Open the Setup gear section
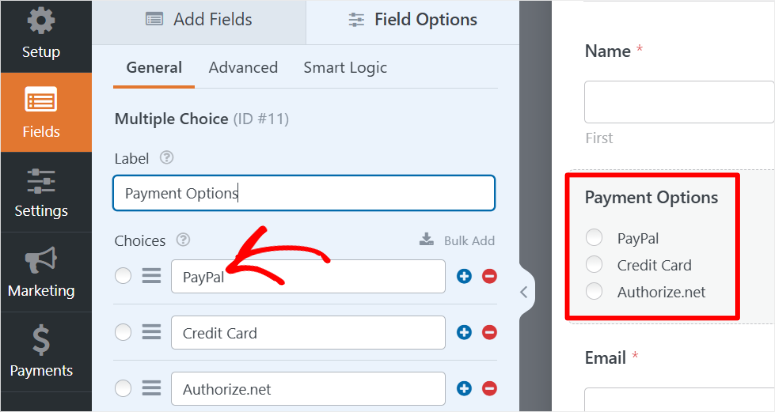The image size is (775, 412). coord(41,33)
